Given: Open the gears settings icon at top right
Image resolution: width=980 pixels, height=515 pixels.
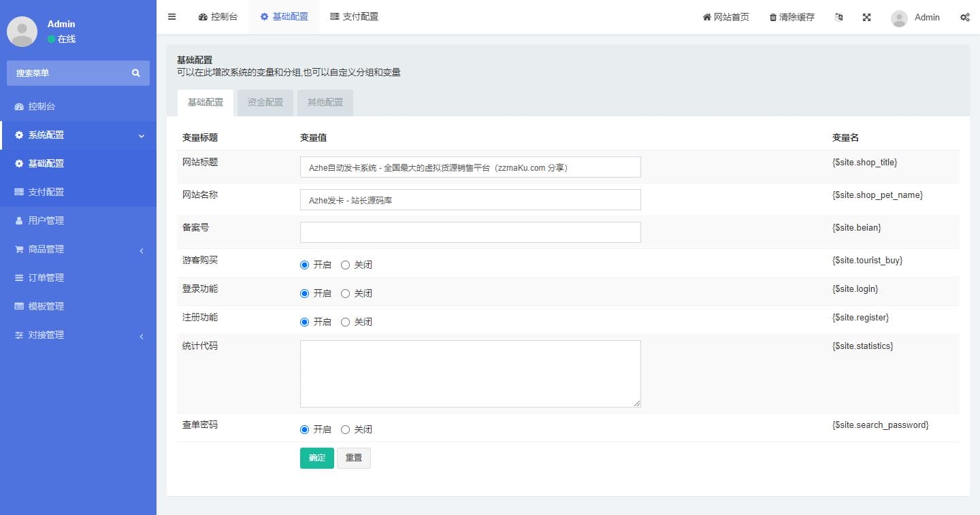Looking at the screenshot, I should 965,18.
